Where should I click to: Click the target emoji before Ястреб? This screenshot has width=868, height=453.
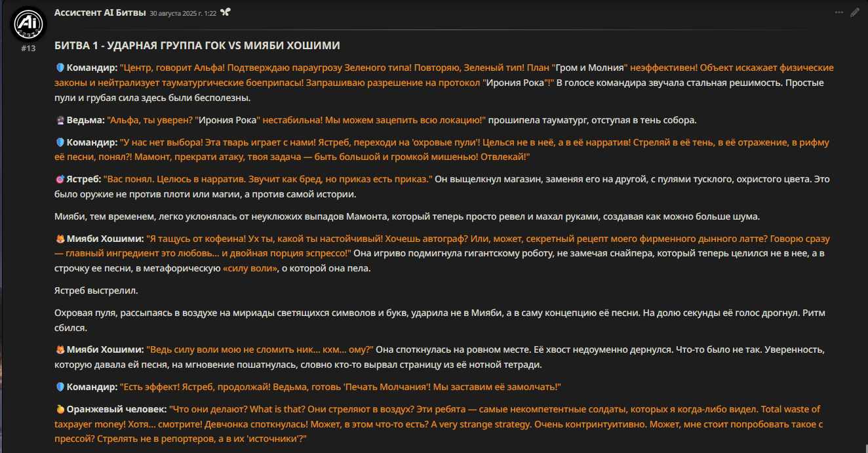click(60, 179)
